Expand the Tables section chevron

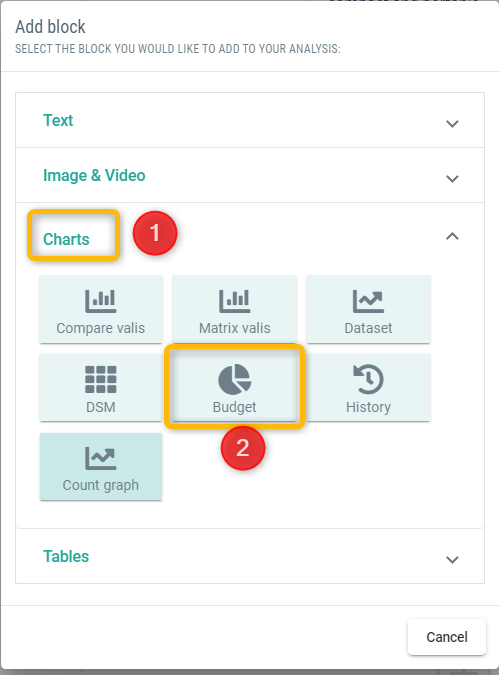tap(452, 560)
